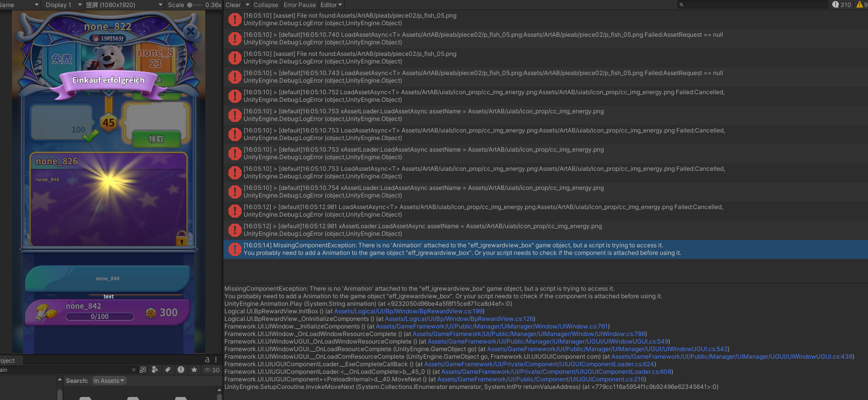Toggle warning messages filter in console

click(x=861, y=5)
